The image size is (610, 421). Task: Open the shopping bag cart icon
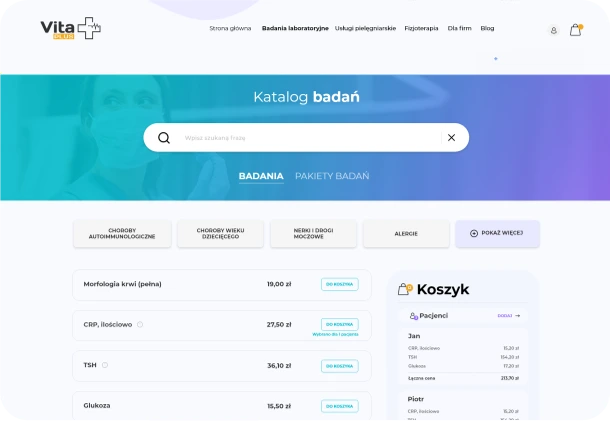[576, 30]
